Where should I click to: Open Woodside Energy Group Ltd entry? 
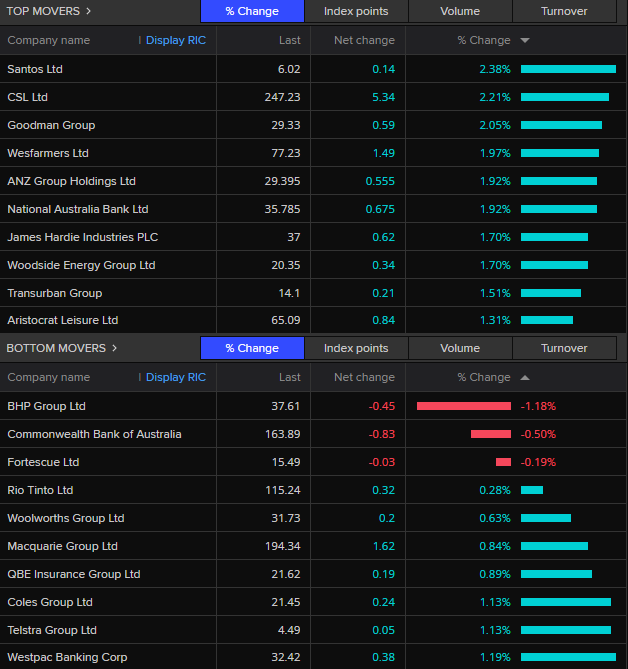point(81,265)
